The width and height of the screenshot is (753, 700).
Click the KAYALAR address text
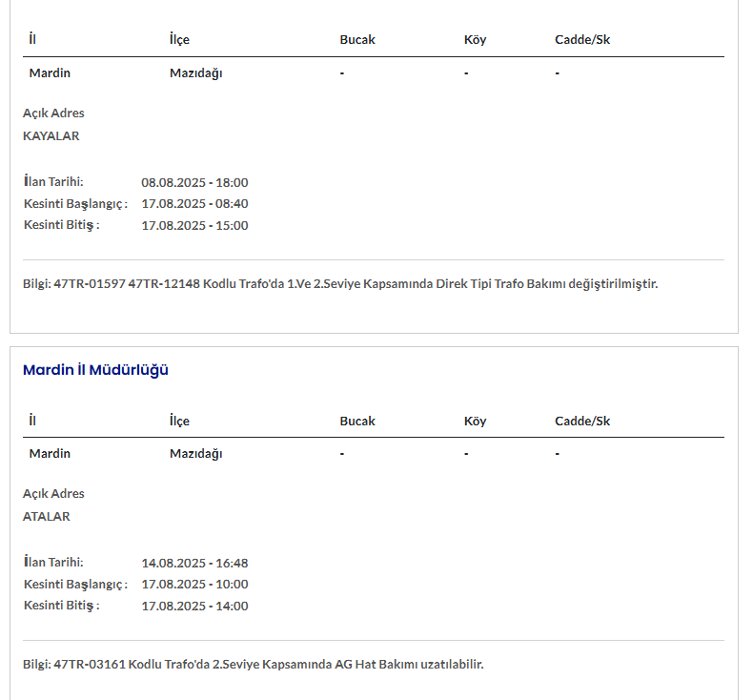51,135
